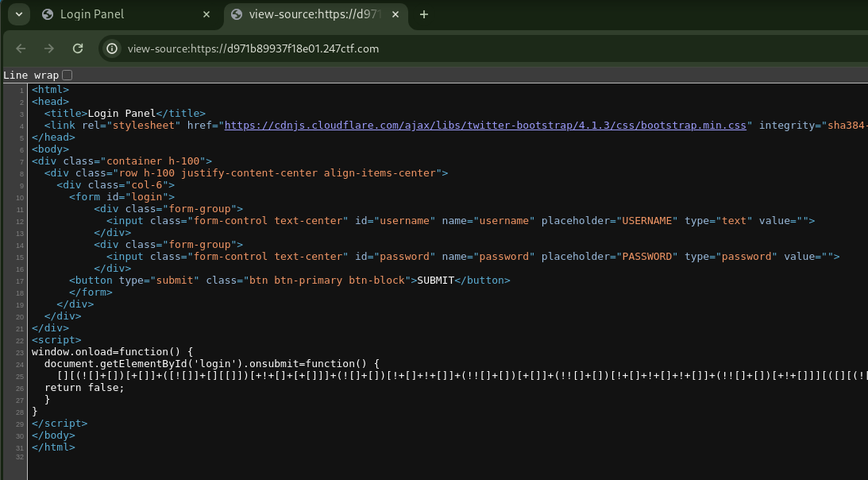Open the bootstrap.min.css stylesheet link
The height and width of the screenshot is (480, 868).
point(485,126)
